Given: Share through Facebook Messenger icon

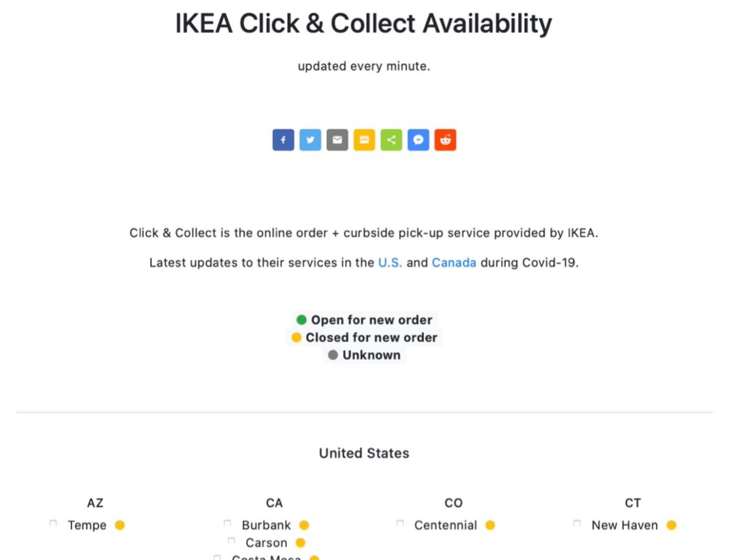Looking at the screenshot, I should tap(418, 140).
